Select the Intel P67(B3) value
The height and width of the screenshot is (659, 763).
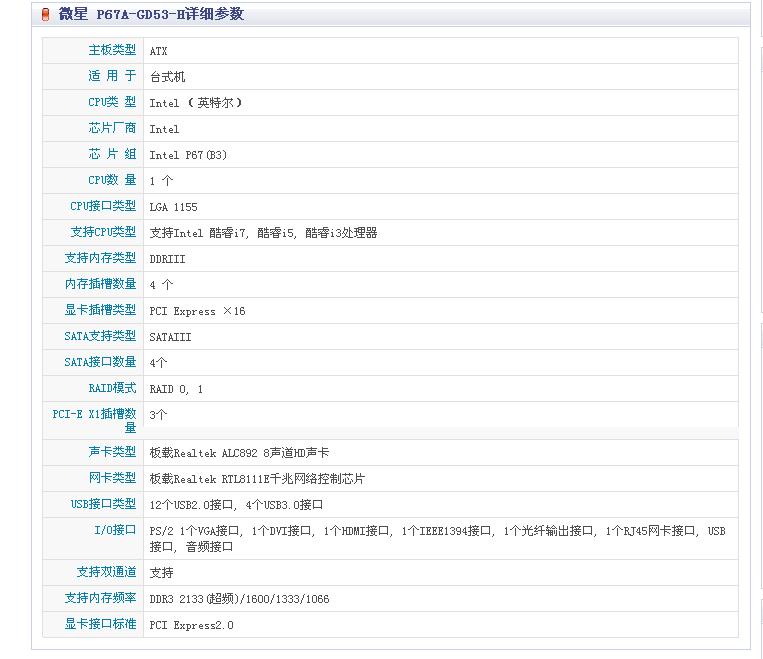coord(188,155)
